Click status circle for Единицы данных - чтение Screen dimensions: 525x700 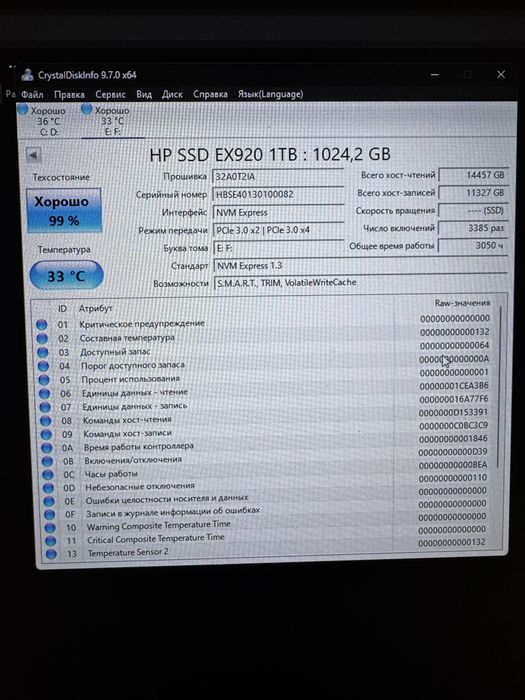point(44,394)
